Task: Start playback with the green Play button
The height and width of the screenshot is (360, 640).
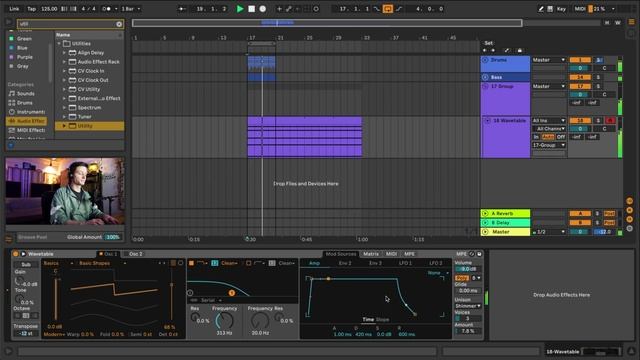Action: tap(240, 9)
